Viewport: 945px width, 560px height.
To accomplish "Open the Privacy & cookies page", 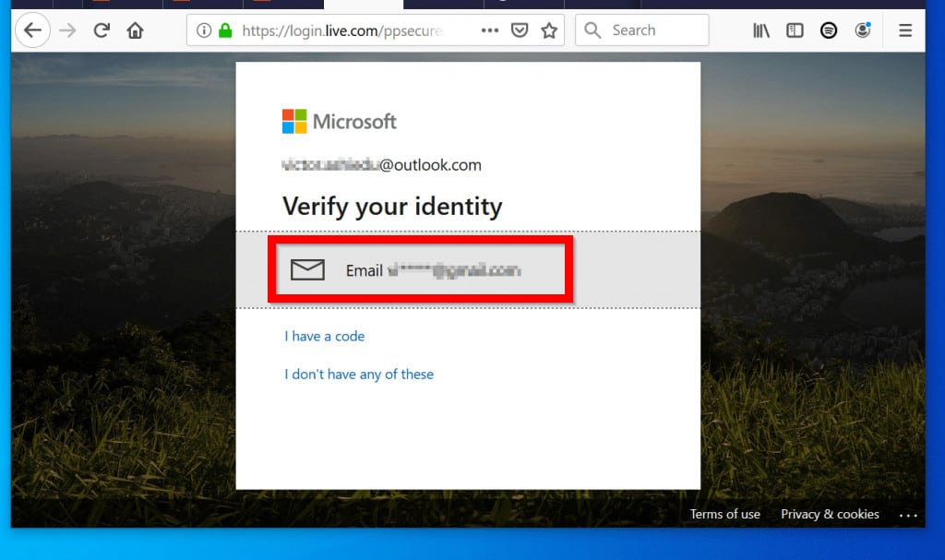I will point(829,514).
